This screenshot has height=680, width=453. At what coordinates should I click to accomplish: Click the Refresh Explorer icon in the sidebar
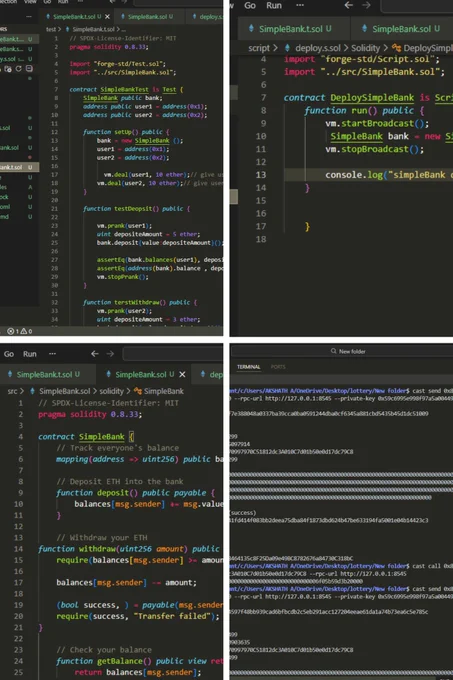(18, 69)
